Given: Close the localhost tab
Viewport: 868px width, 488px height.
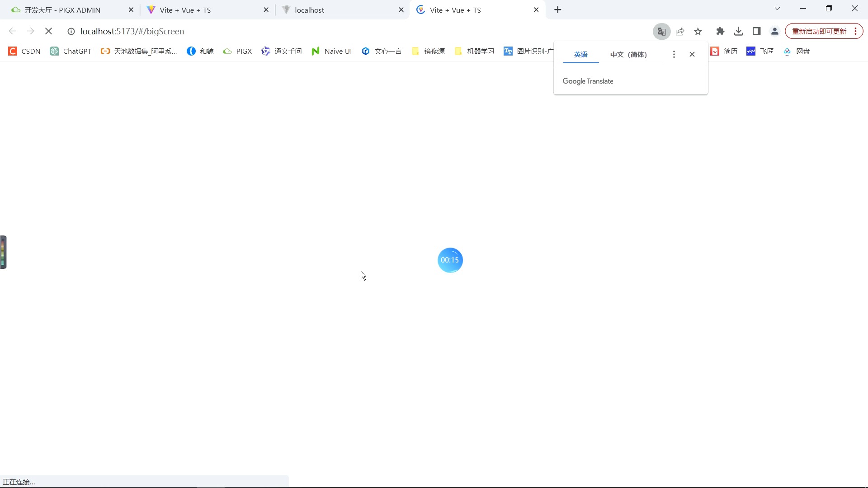Looking at the screenshot, I should point(401,9).
